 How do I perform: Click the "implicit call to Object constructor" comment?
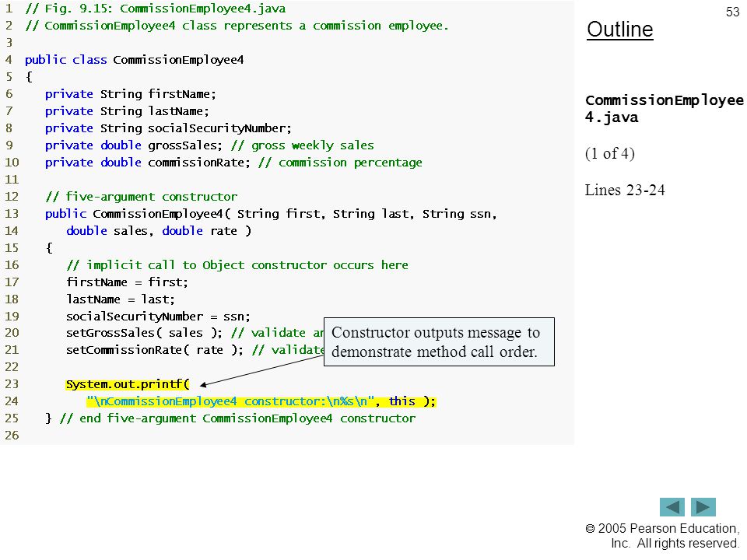[237, 265]
